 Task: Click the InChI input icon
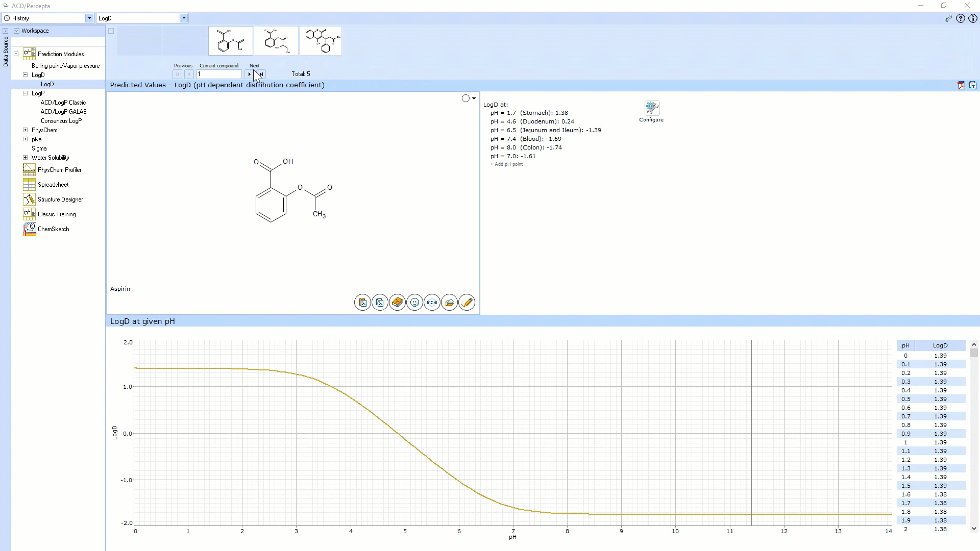(x=432, y=303)
